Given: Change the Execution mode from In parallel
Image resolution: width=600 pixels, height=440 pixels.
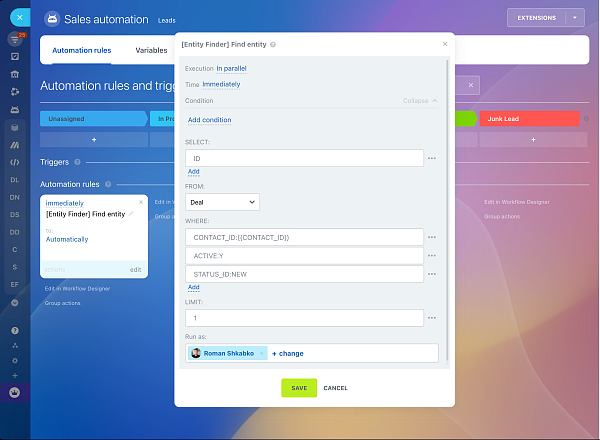Looking at the screenshot, I should (x=231, y=68).
